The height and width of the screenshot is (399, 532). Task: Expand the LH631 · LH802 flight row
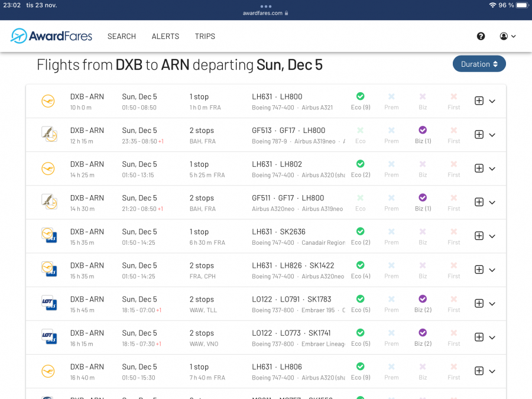492,168
